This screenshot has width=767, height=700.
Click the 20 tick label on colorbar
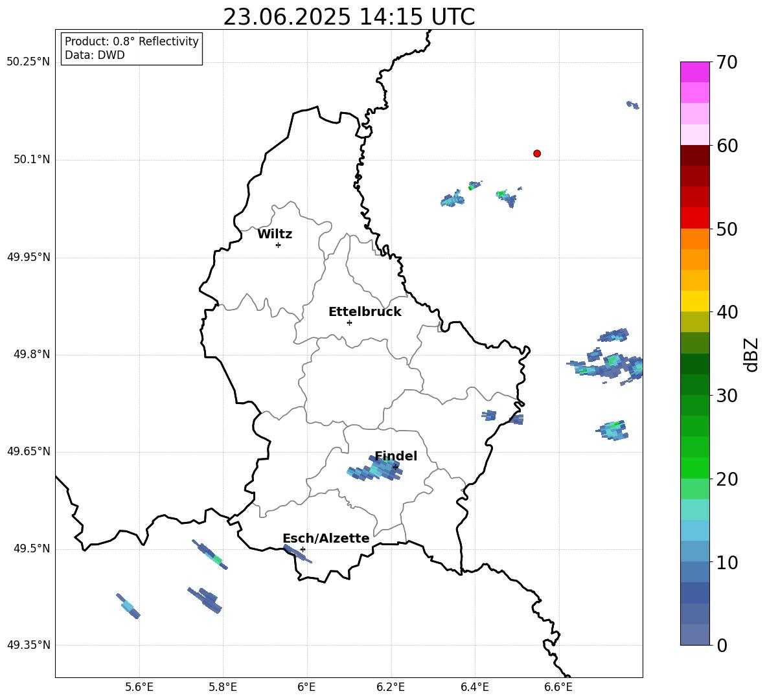pyautogui.click(x=727, y=479)
